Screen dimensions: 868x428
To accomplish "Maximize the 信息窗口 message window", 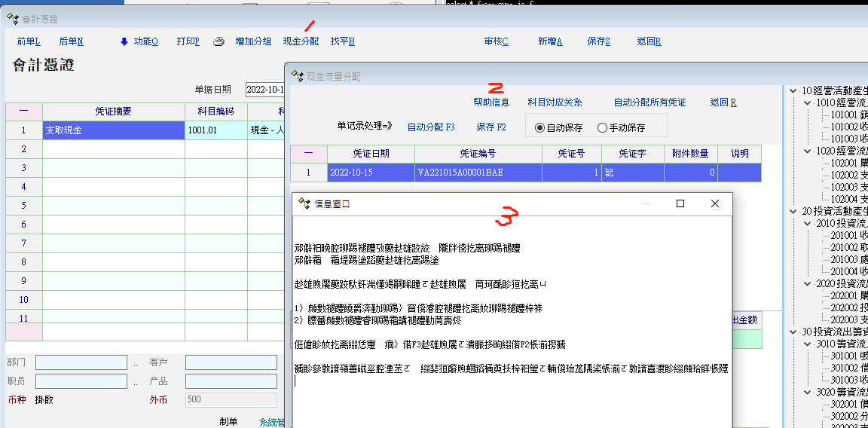I will tap(680, 203).
